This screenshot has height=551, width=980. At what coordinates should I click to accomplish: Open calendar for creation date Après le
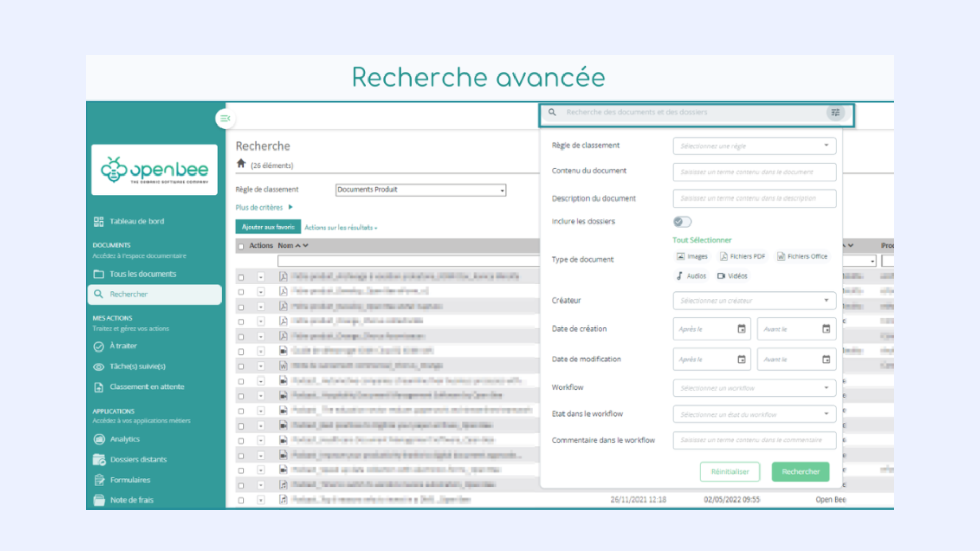[x=741, y=329]
